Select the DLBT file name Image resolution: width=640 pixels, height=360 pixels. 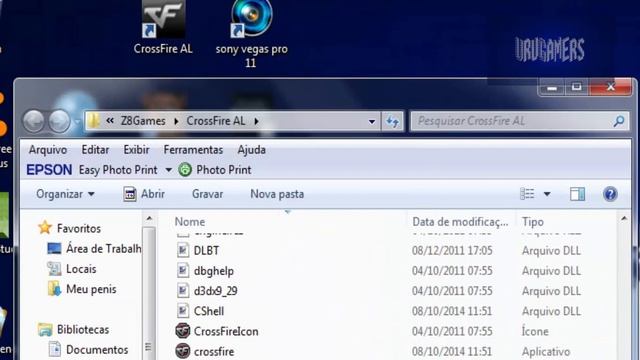pyautogui.click(x=207, y=250)
